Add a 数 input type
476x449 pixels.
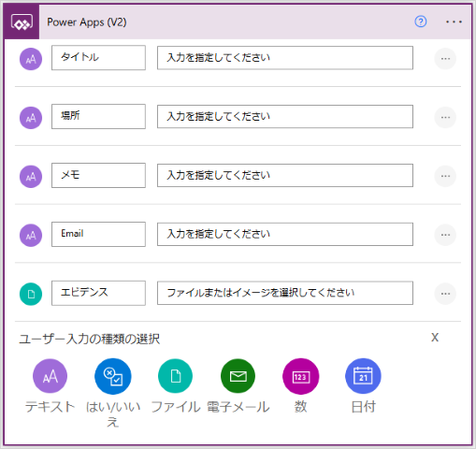pyautogui.click(x=300, y=376)
